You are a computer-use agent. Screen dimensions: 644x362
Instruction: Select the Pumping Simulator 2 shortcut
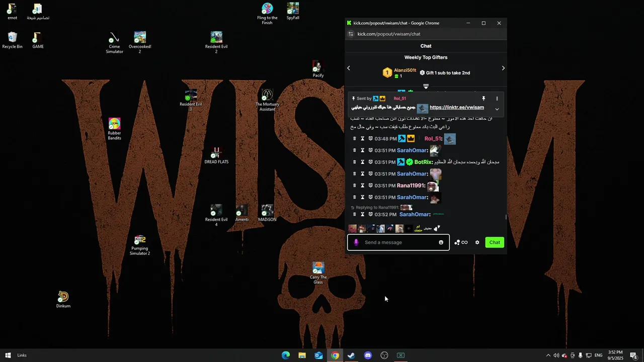coord(140,245)
